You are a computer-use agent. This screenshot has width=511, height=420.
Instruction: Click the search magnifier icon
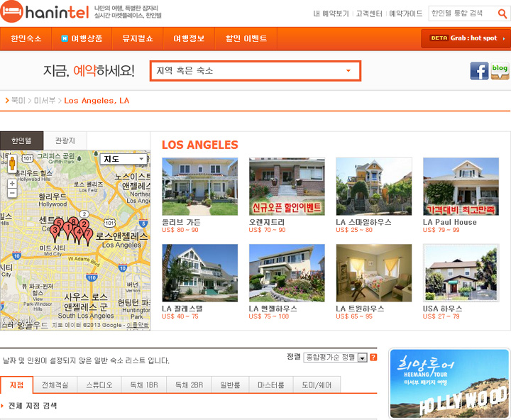(502, 13)
